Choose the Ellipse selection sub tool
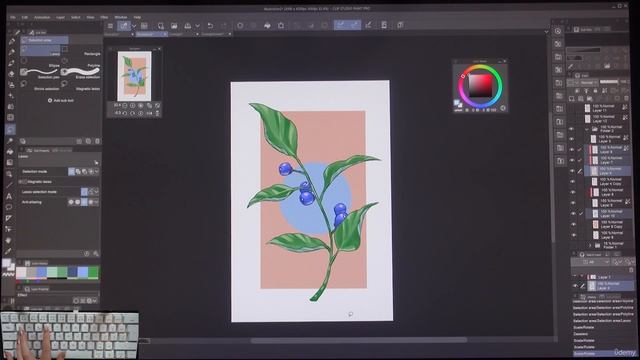Viewport: 640px width, 360px height. 40,62
